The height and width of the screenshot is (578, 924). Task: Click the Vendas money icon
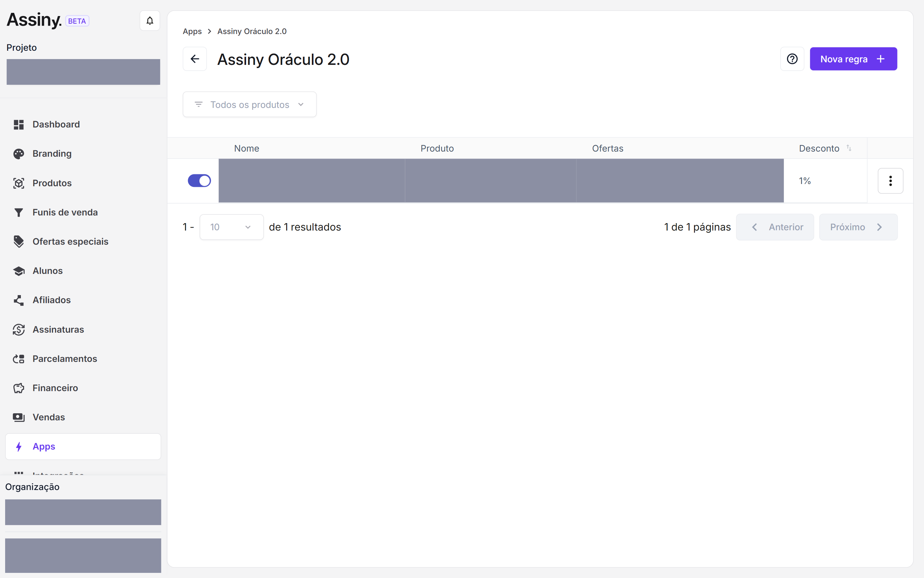pyautogui.click(x=19, y=417)
